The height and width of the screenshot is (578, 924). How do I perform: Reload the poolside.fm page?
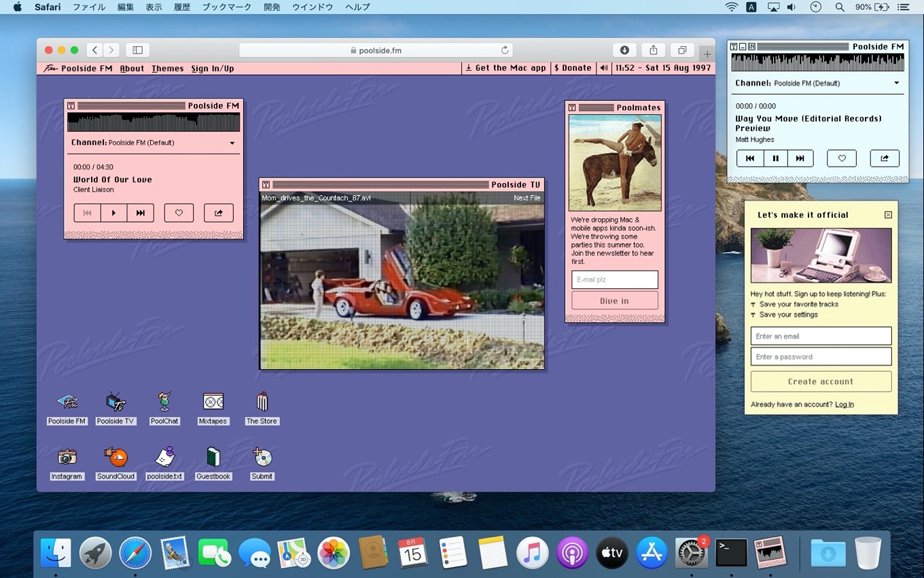click(505, 50)
